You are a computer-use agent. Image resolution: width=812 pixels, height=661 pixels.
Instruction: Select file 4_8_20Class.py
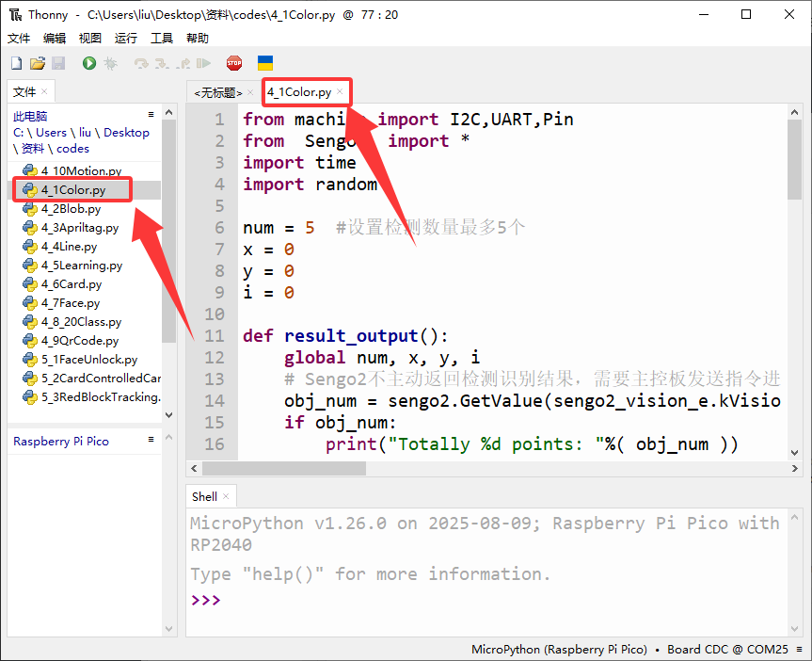(x=81, y=322)
